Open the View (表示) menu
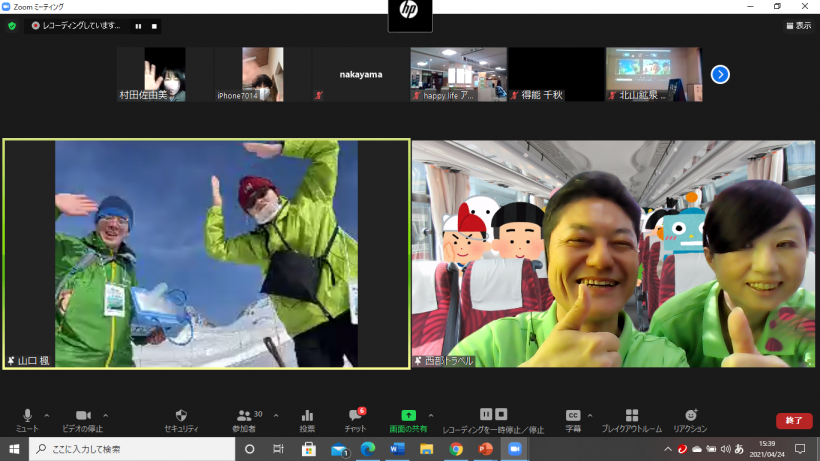Viewport: 820px width, 461px height. (x=796, y=26)
